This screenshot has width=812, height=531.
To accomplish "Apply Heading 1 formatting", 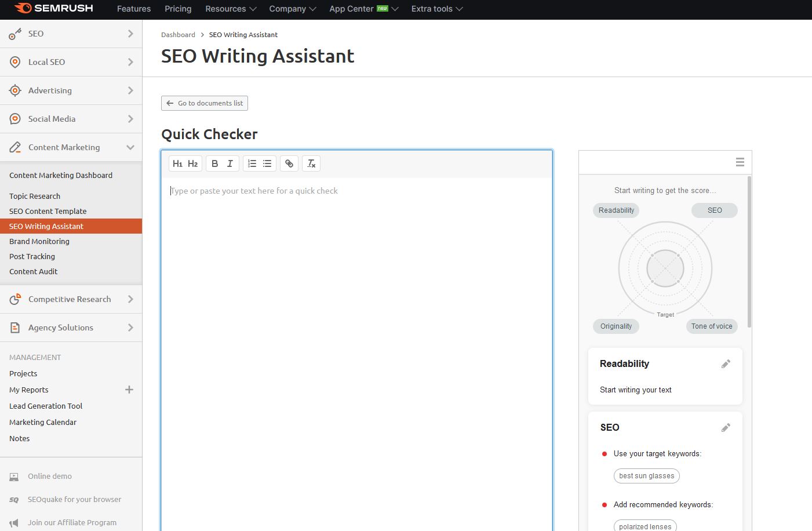I will point(178,163).
